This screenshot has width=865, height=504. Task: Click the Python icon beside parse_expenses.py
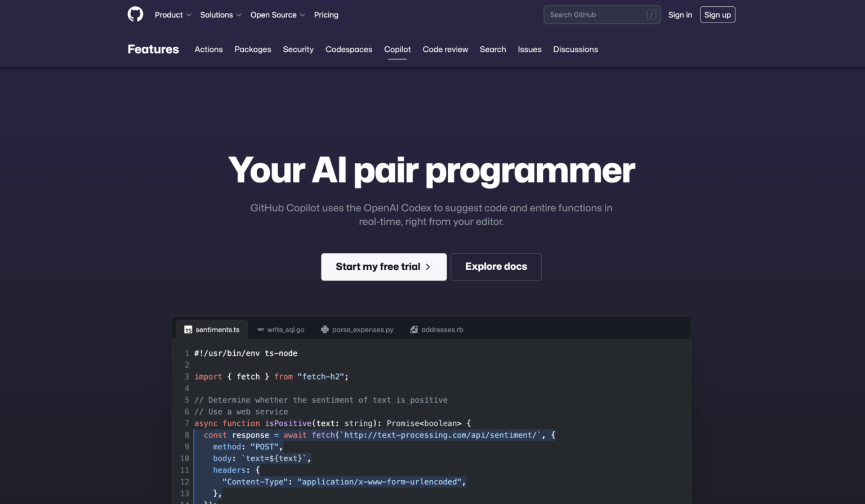[325, 329]
